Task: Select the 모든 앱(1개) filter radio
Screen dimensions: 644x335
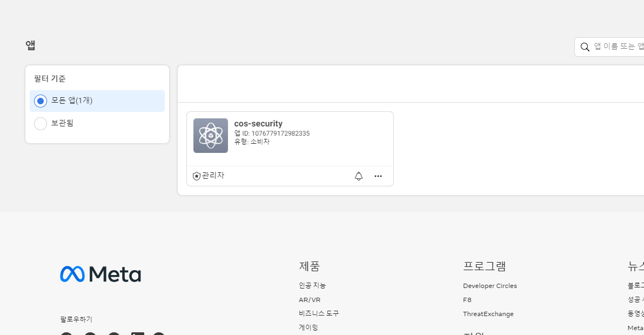Action: pyautogui.click(x=40, y=101)
